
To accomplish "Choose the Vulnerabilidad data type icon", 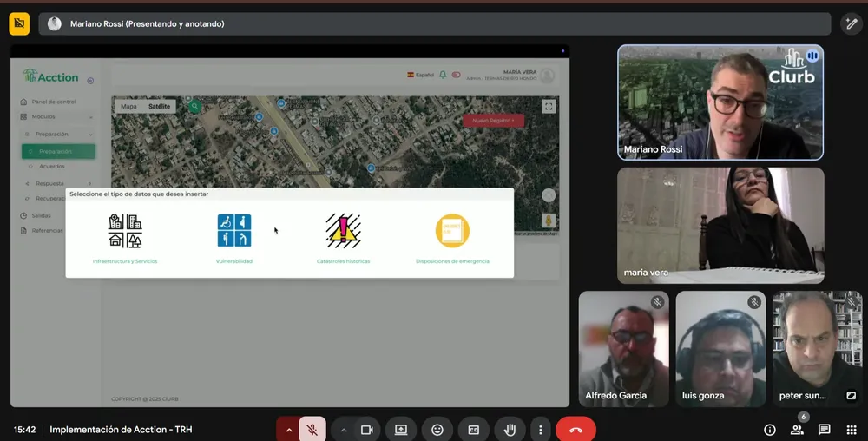I will [x=233, y=231].
